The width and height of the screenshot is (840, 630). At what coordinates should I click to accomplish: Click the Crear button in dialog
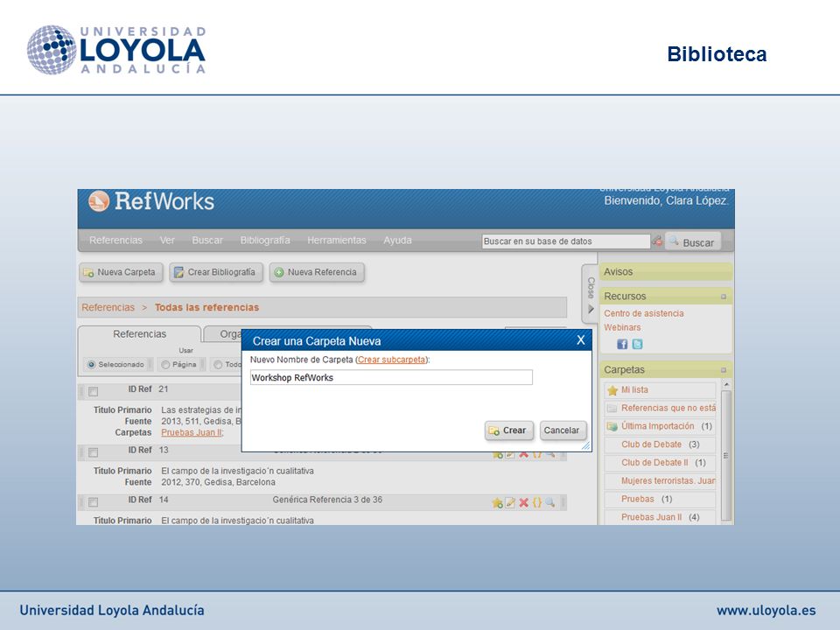point(509,430)
